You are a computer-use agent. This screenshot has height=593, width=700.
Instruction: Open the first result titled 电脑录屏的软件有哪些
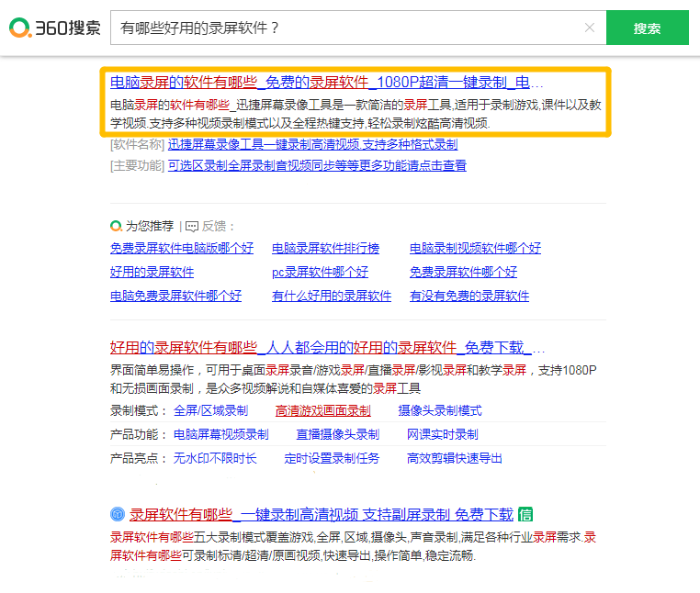click(x=327, y=82)
